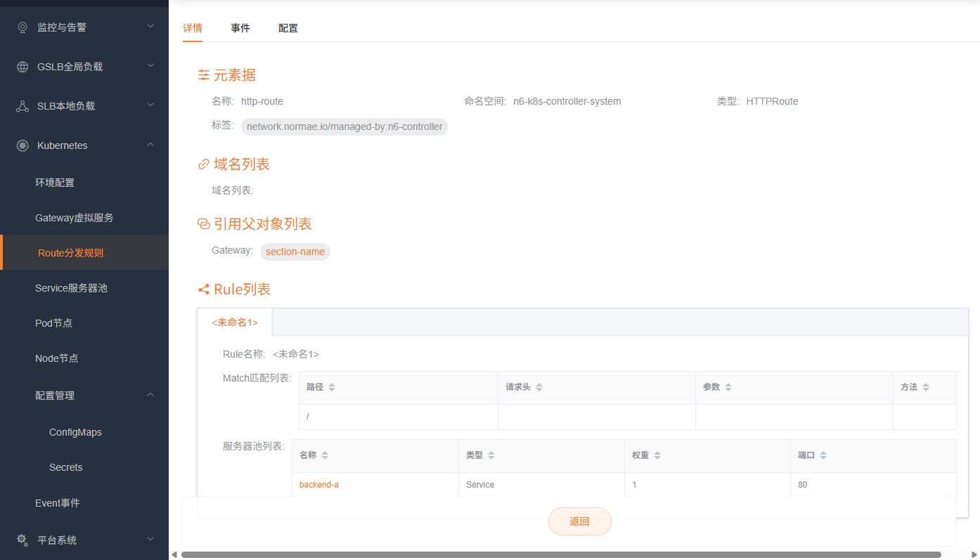Screen dimensions: 980x560
Task: Click the GSLB globe icon in sidebar
Action: [x=22, y=67]
